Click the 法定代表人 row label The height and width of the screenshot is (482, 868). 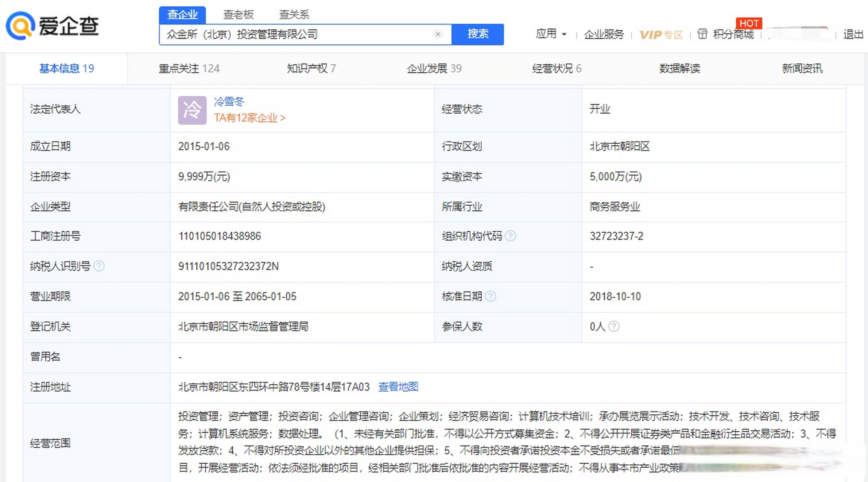55,109
